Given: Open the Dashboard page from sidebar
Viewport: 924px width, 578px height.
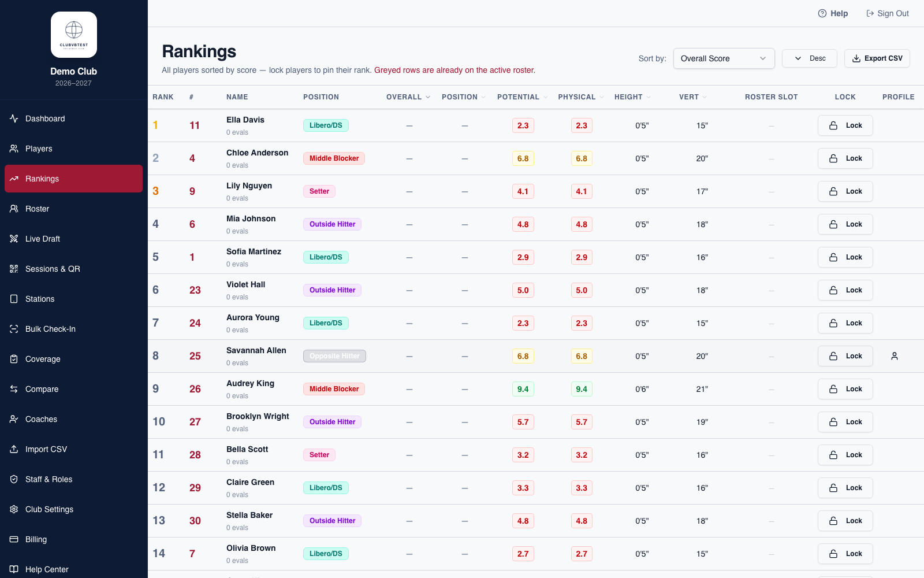Looking at the screenshot, I should click(73, 118).
